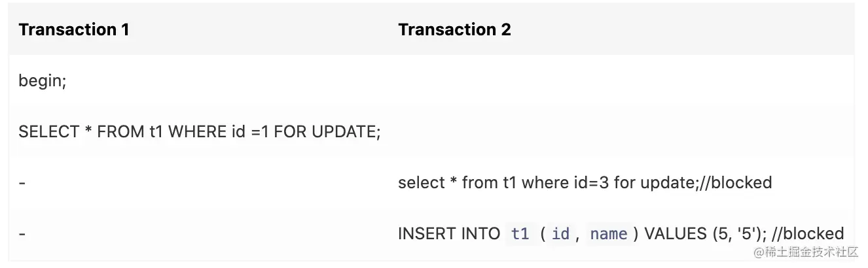868x268 pixels.
Task: Click the INSERT INTO statement text
Action: 621,233
